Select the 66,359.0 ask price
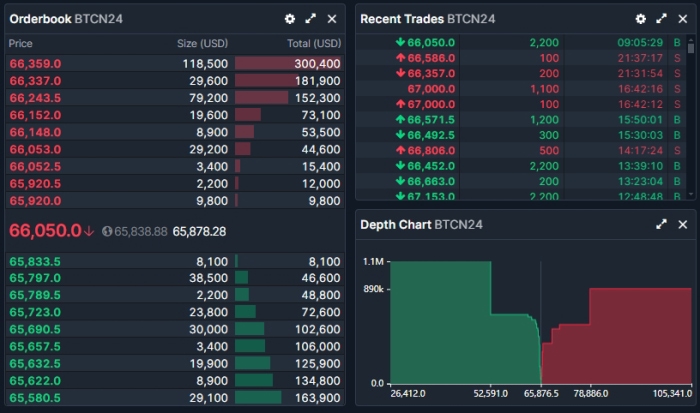Screen dimensions: 700x413 click(35, 63)
